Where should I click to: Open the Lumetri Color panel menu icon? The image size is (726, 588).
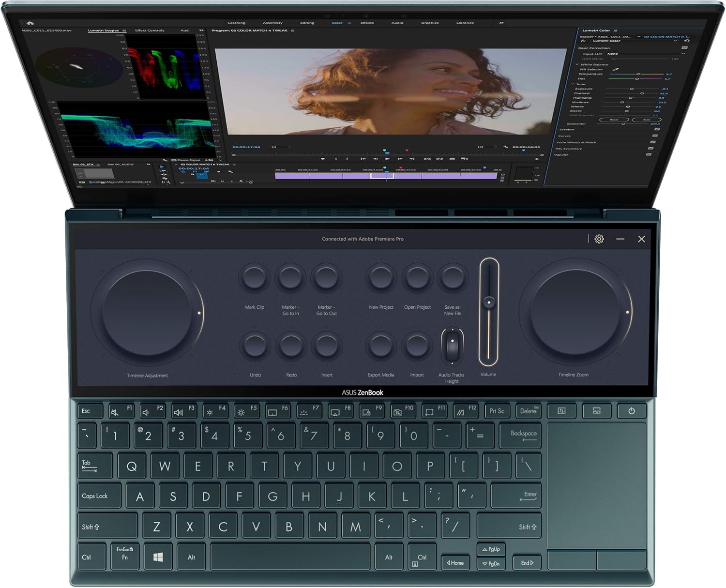click(615, 30)
